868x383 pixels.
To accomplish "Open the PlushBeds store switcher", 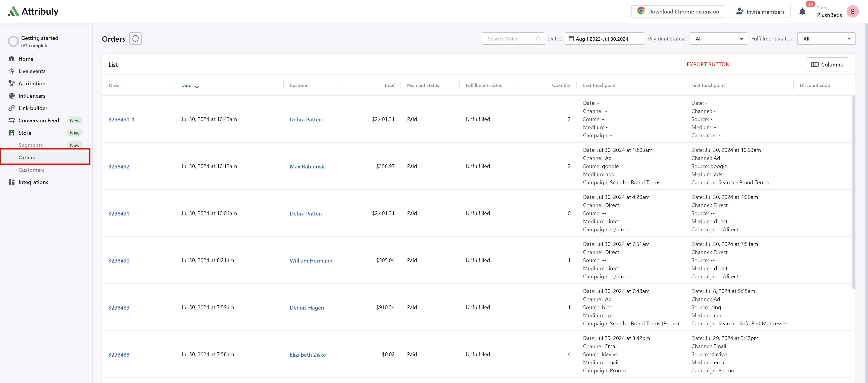I will pos(829,12).
